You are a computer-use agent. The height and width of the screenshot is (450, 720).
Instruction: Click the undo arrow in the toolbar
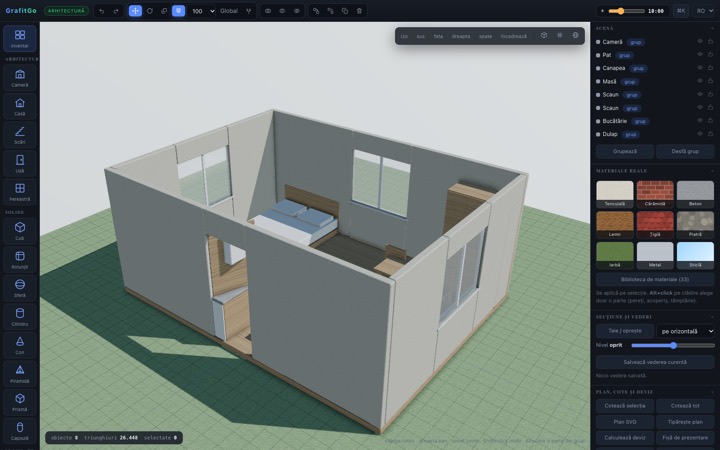click(x=101, y=11)
